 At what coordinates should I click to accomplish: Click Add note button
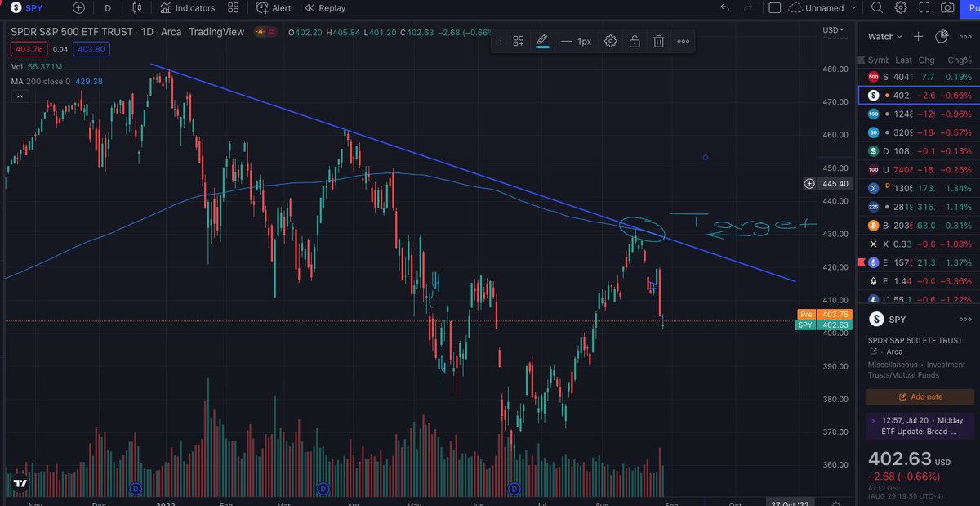tap(920, 396)
